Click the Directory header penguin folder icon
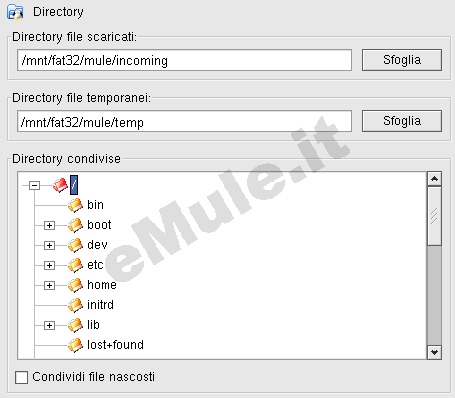The image size is (455, 398). (x=15, y=12)
